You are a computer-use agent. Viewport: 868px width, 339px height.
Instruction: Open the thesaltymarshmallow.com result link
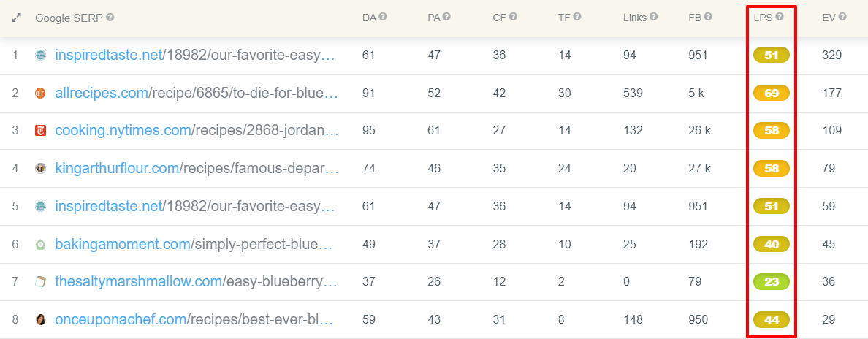tap(197, 282)
